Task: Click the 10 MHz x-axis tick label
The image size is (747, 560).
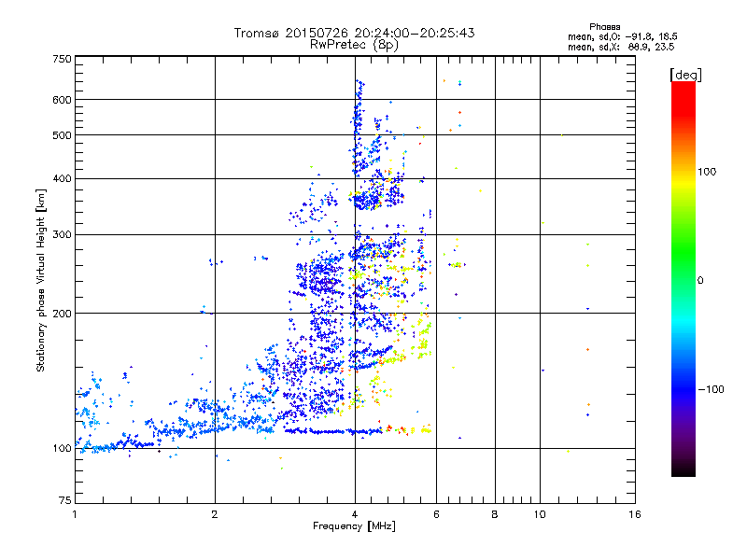Action: click(540, 514)
